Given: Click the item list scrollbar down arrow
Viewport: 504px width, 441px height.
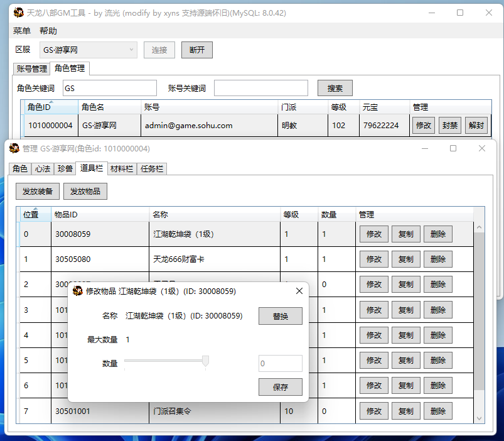Looking at the screenshot, I should (x=480, y=418).
